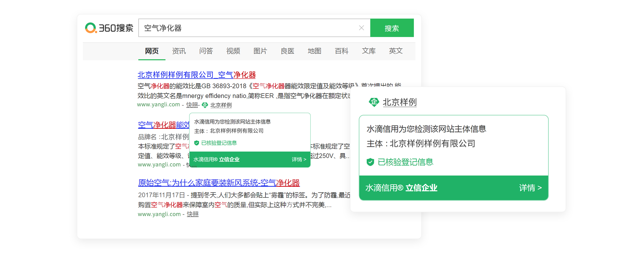This screenshot has height=253, width=644.
Task: Select the 英文 tab
Action: click(396, 51)
